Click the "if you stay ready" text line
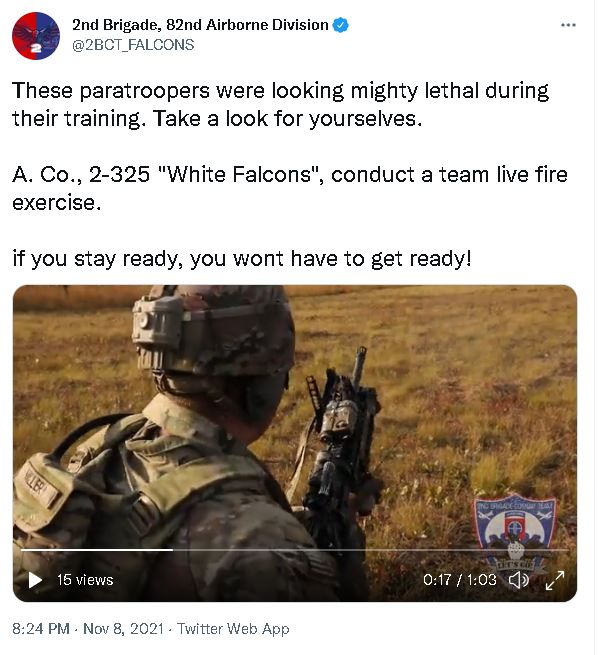This screenshot has width=601, height=655. point(242,259)
